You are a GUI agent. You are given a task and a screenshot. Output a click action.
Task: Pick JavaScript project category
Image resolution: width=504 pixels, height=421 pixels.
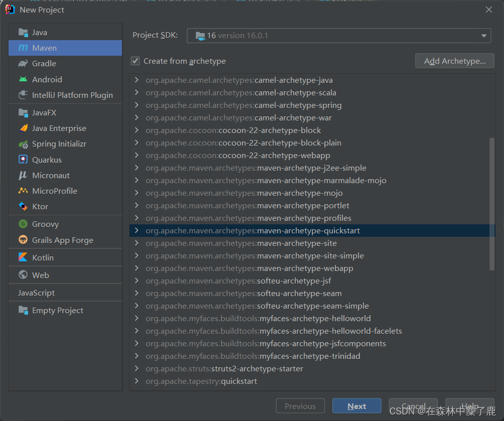click(x=65, y=293)
